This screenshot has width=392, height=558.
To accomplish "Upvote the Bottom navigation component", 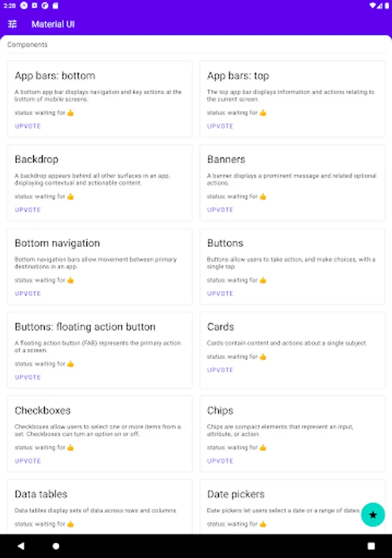I will 28,293.
